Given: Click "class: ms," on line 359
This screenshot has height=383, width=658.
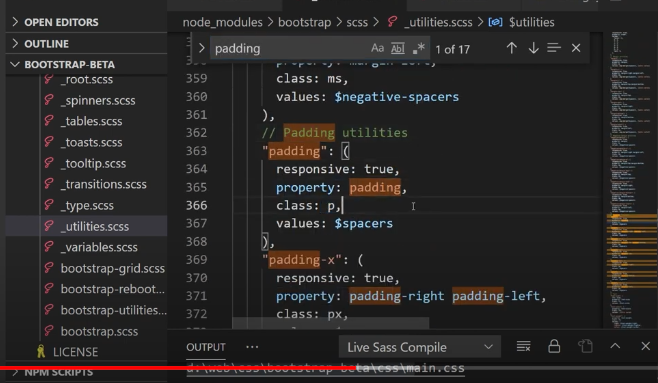Looking at the screenshot, I should click(312, 78).
